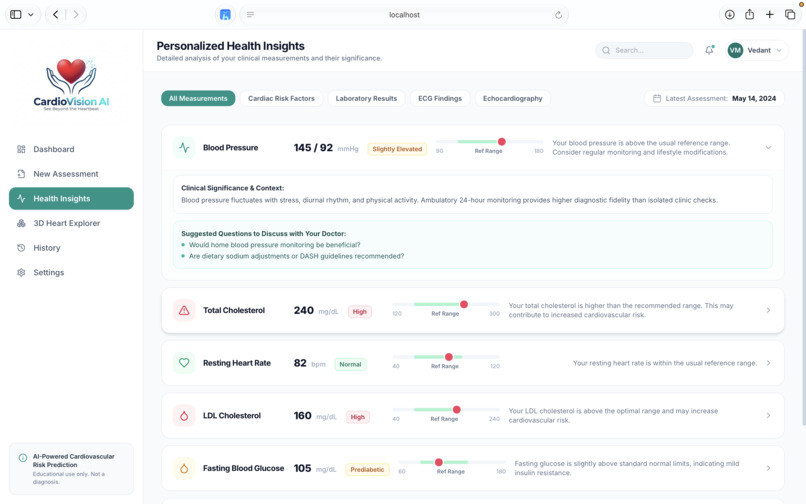Open History page
This screenshot has width=806, height=504.
[x=71, y=248]
